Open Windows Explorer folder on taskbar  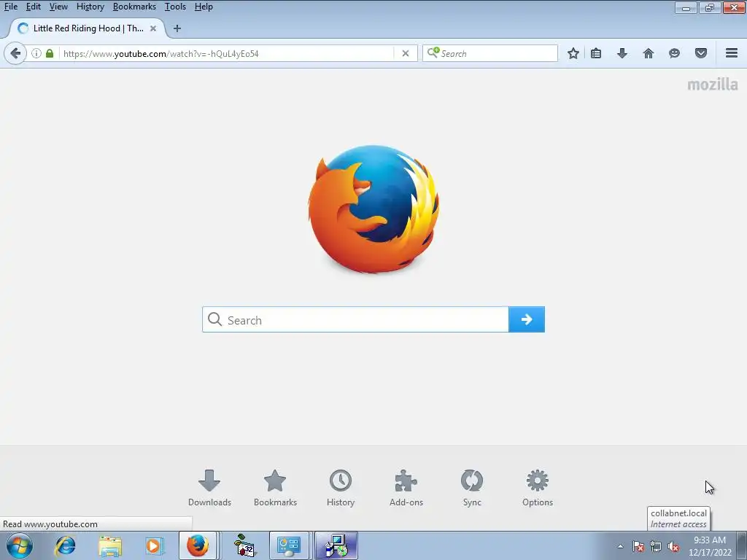click(110, 545)
